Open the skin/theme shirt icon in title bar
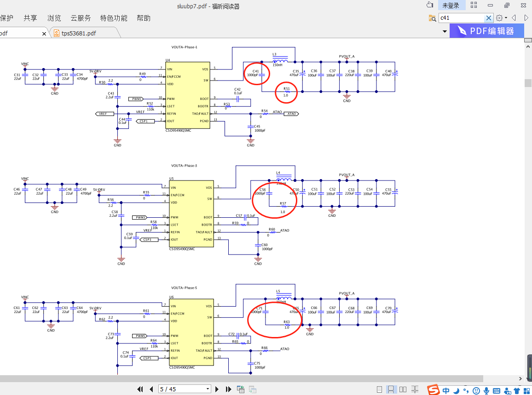Viewport: 532px width, 395px height. tap(430, 5)
